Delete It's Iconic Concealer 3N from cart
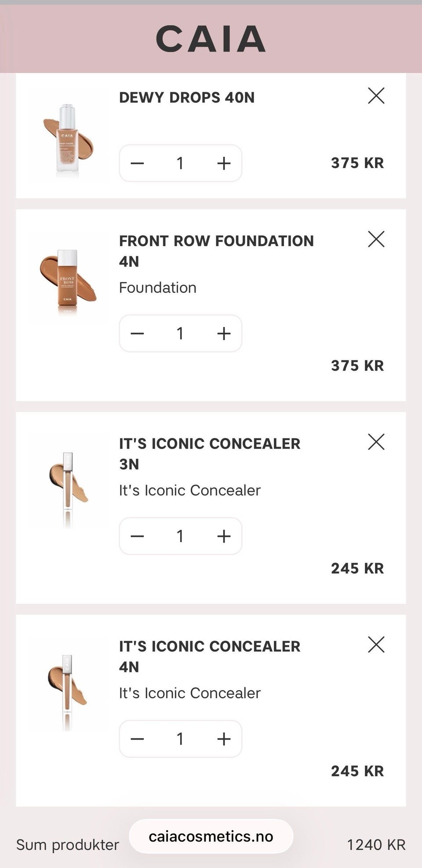The height and width of the screenshot is (868, 422). click(376, 442)
